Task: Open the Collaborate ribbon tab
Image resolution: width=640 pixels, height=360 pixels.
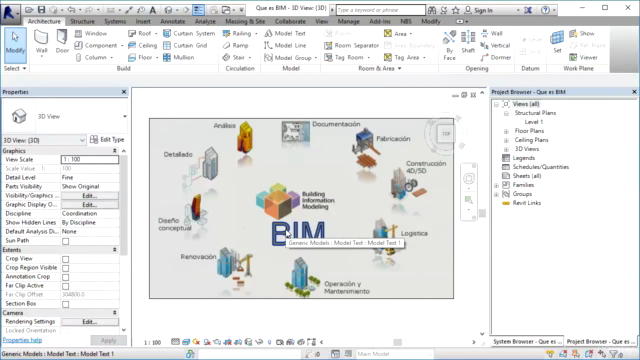Action: pyautogui.click(x=290, y=21)
